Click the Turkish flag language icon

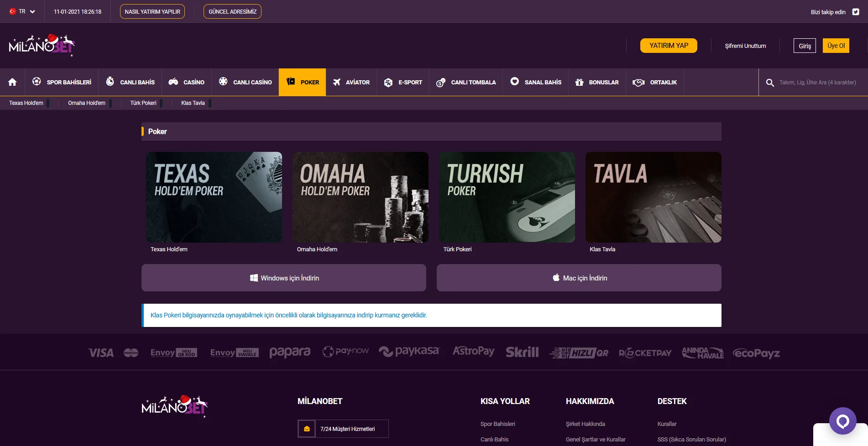[13, 11]
